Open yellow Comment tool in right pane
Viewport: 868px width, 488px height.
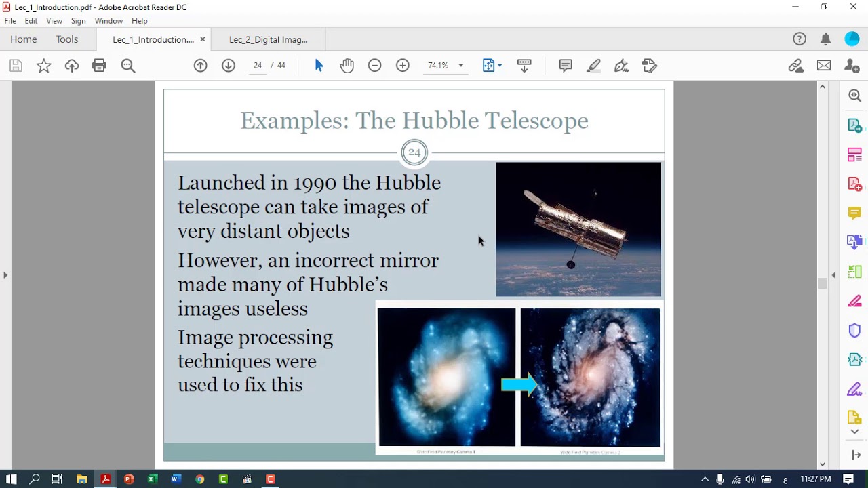click(854, 213)
